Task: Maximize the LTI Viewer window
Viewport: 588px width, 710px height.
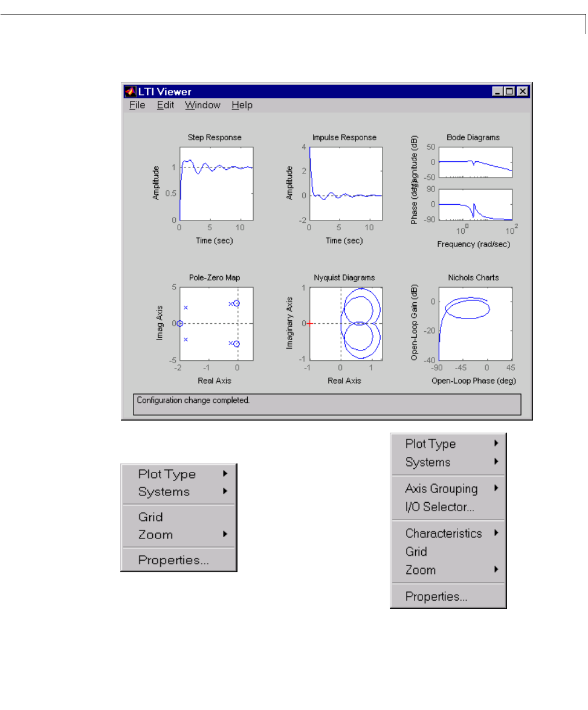Action: tap(509, 91)
